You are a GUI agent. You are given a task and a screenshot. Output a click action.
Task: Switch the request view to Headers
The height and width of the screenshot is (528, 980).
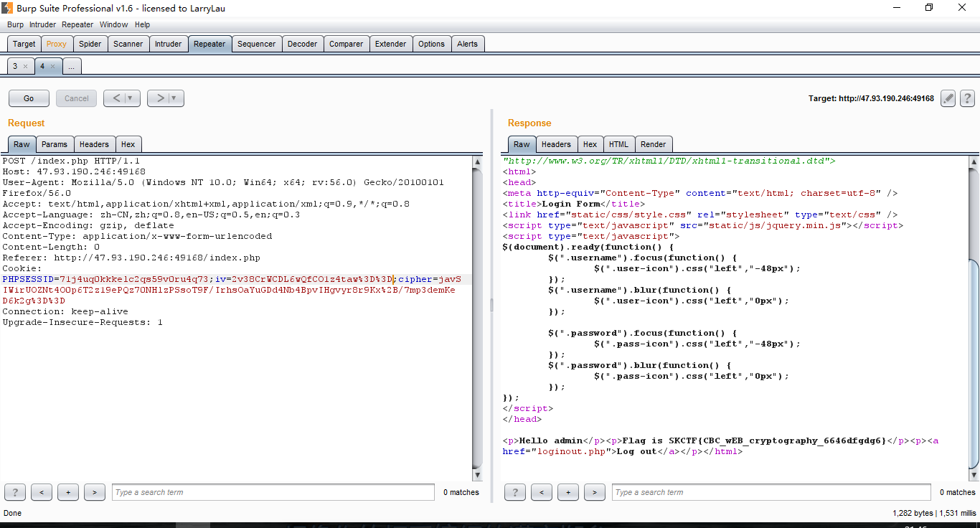[x=94, y=144]
